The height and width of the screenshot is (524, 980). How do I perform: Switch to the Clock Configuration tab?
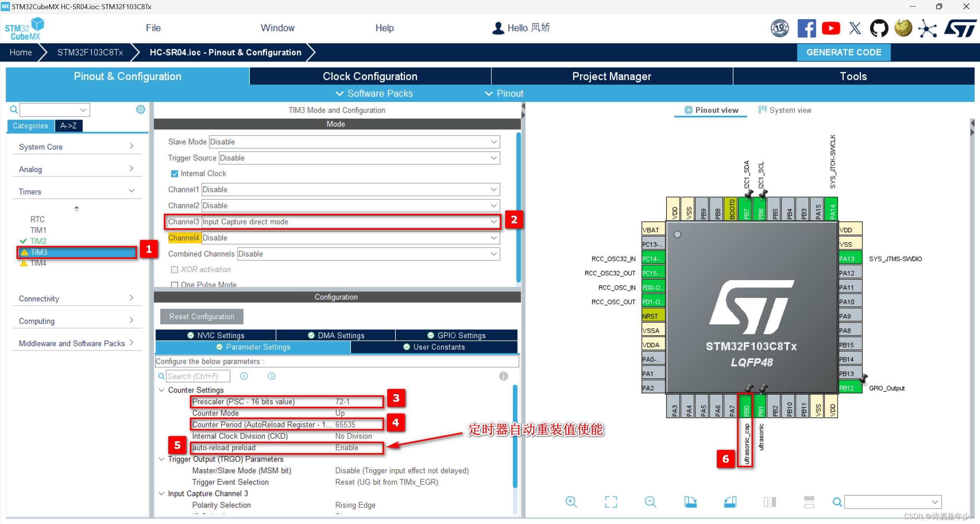[x=370, y=76]
